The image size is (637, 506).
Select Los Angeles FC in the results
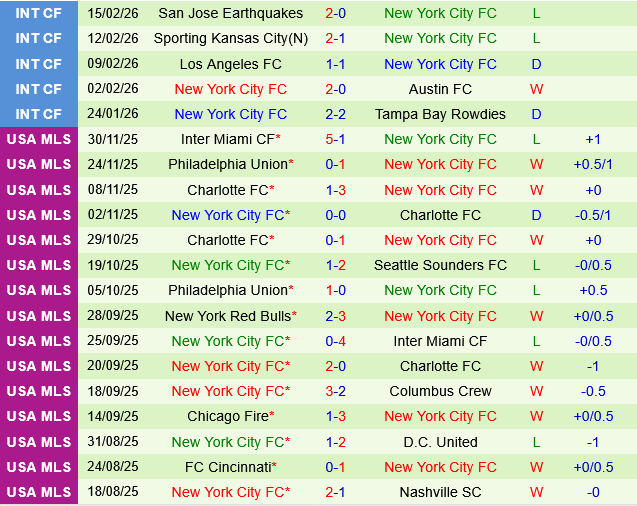point(230,64)
